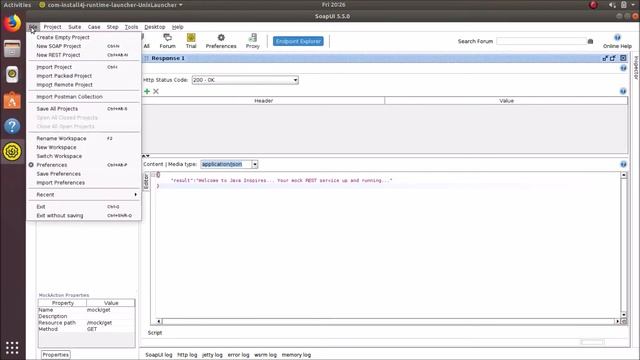
Task: Select Save All Projects
Action: point(57,109)
